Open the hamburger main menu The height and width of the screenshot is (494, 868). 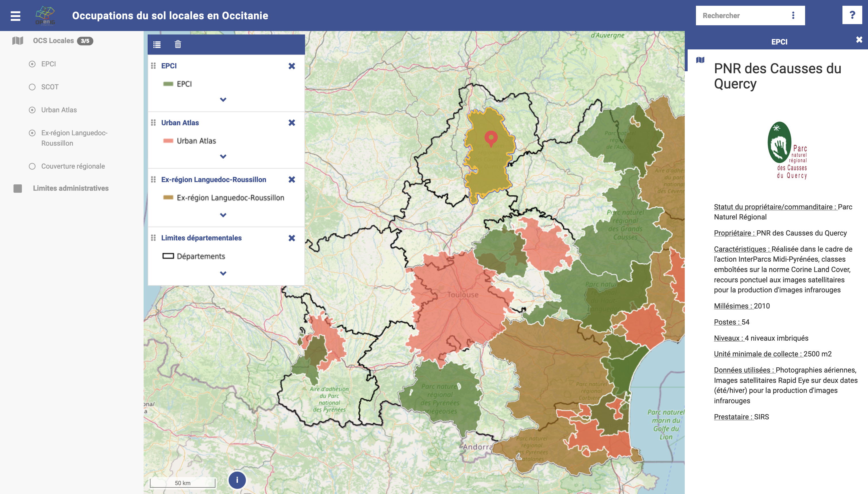pos(15,16)
